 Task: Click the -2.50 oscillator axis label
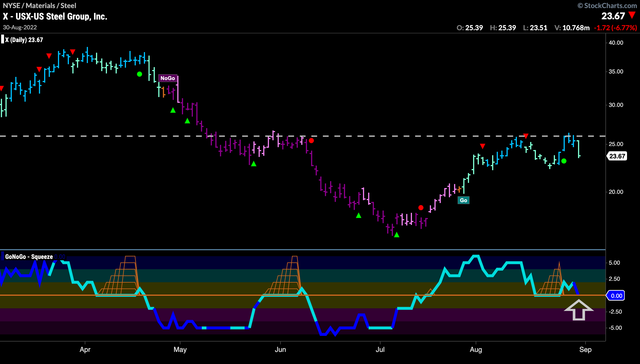(x=615, y=312)
